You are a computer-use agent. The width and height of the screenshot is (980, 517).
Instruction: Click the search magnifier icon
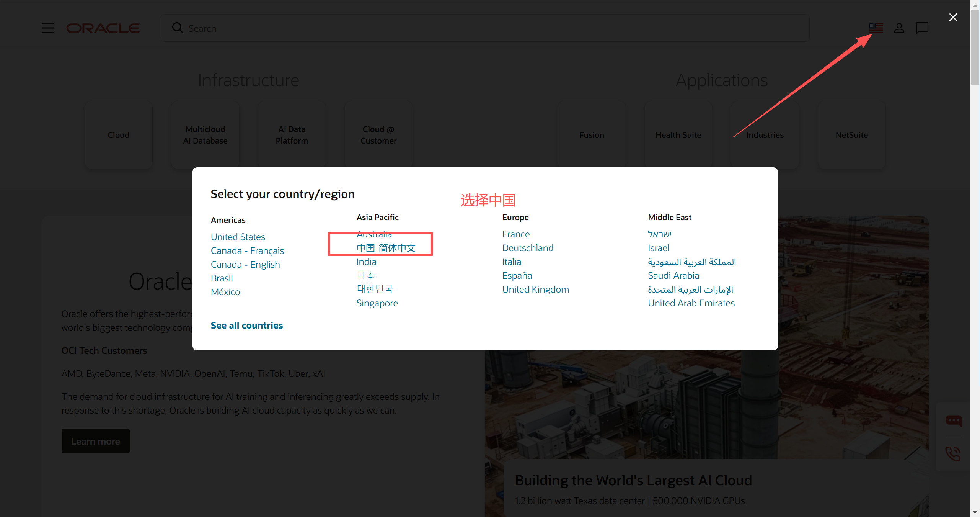pyautogui.click(x=177, y=28)
